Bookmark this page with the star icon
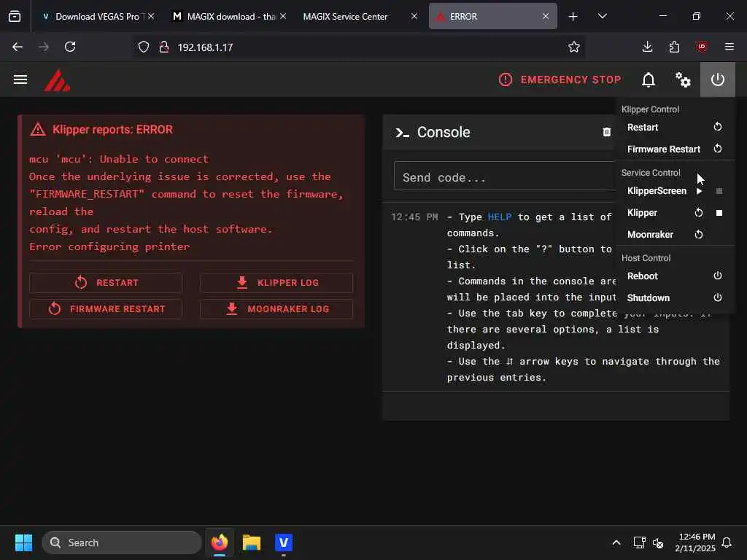Image resolution: width=747 pixels, height=560 pixels. point(574,47)
